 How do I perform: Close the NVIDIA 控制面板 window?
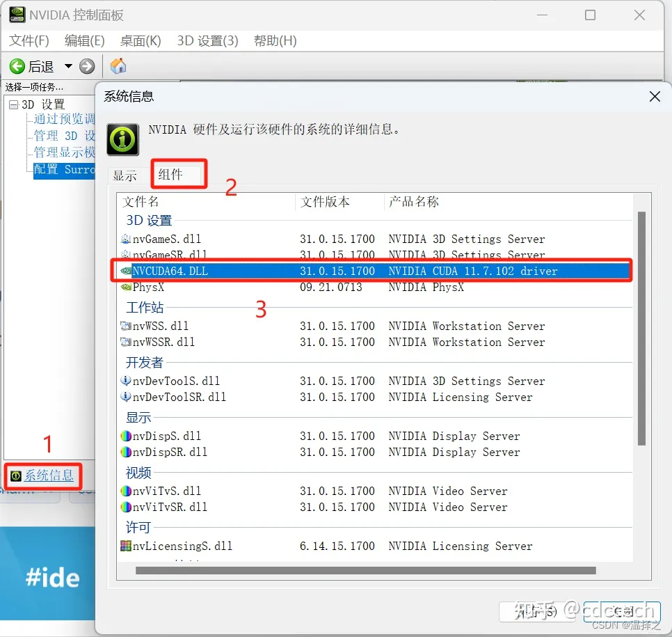click(639, 15)
